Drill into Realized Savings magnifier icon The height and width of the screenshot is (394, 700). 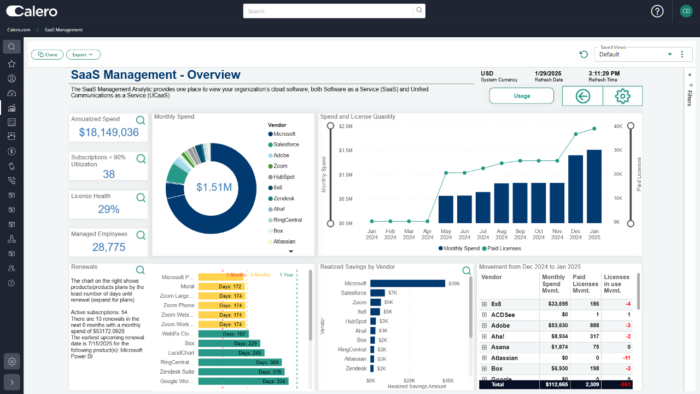[x=467, y=270]
